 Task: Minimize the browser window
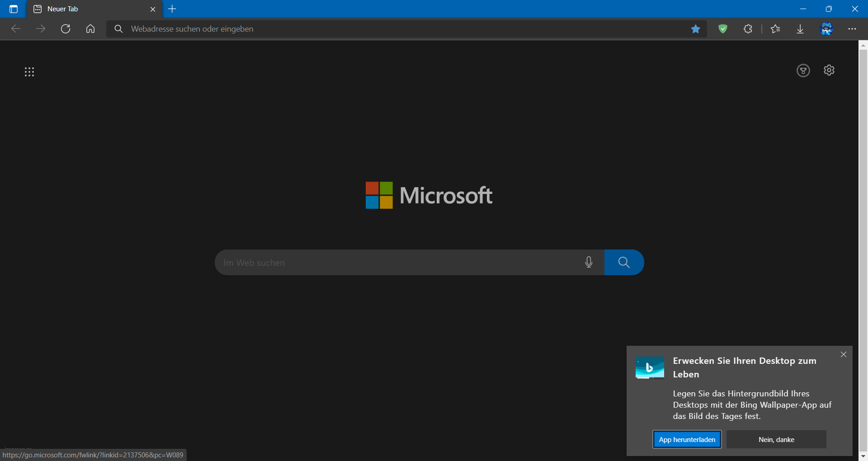point(803,9)
